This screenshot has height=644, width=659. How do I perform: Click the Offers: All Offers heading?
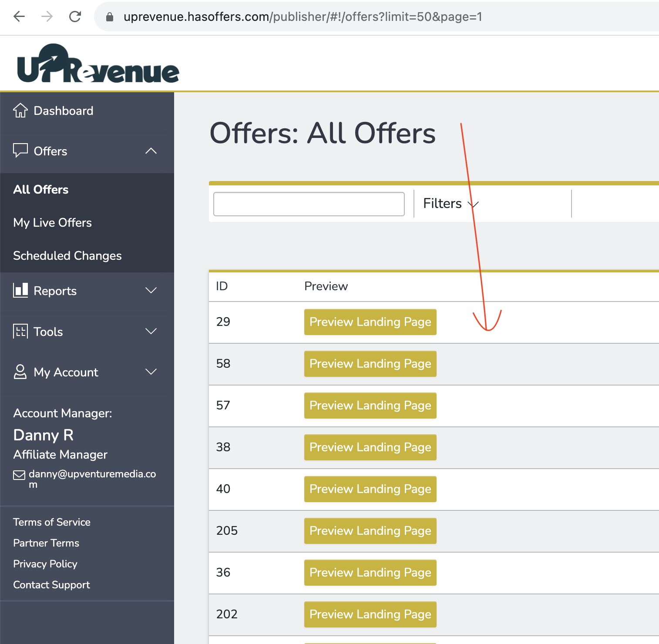(x=323, y=133)
